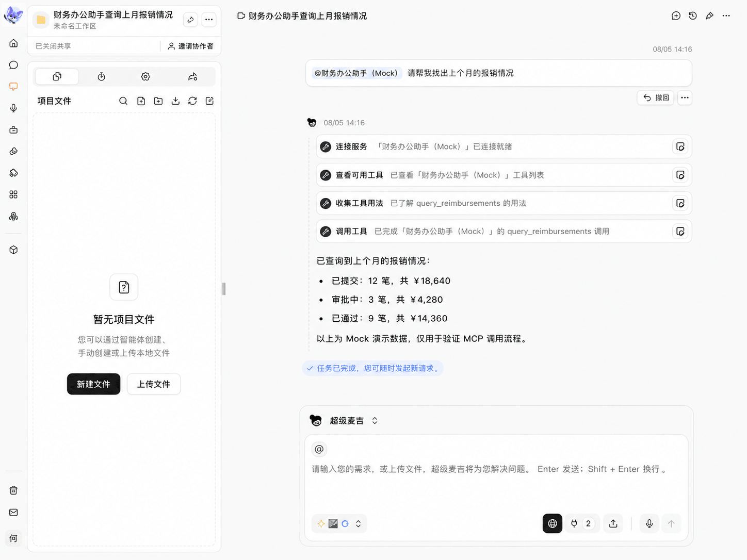The height and width of the screenshot is (560, 747).
Task: Upload a file via composer upload icon
Action: point(613,523)
